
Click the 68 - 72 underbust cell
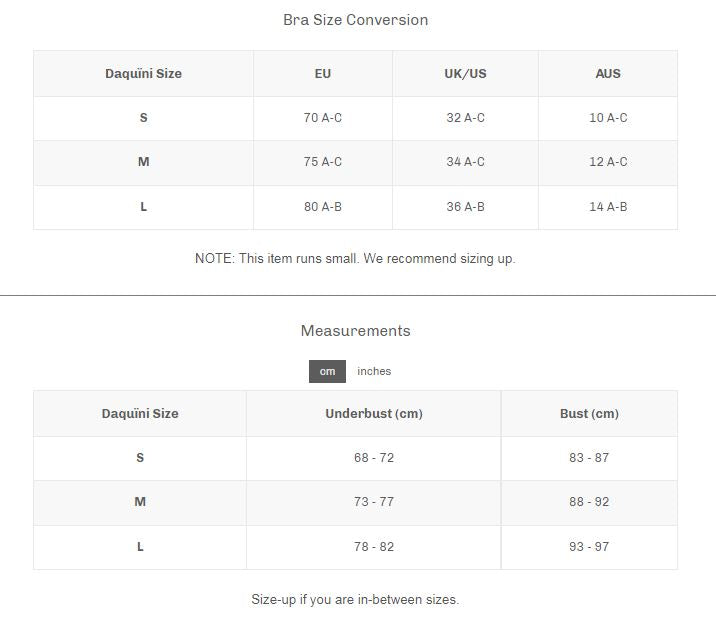tap(373, 458)
